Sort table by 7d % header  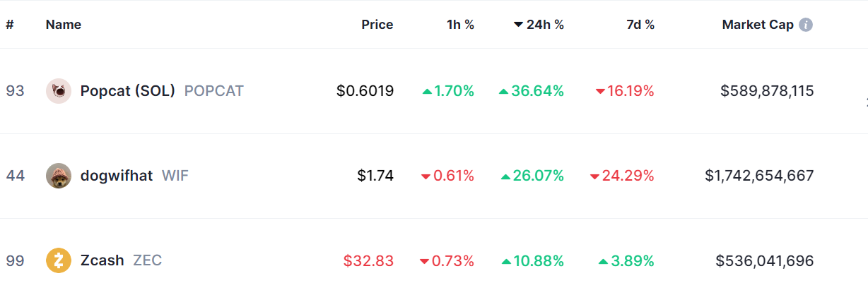pyautogui.click(x=640, y=25)
